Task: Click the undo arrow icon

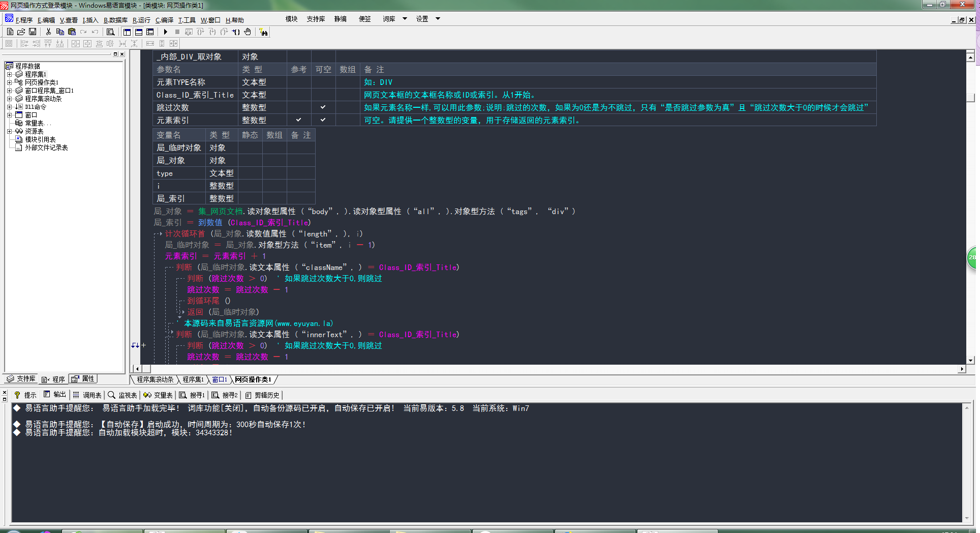Action: (95, 32)
